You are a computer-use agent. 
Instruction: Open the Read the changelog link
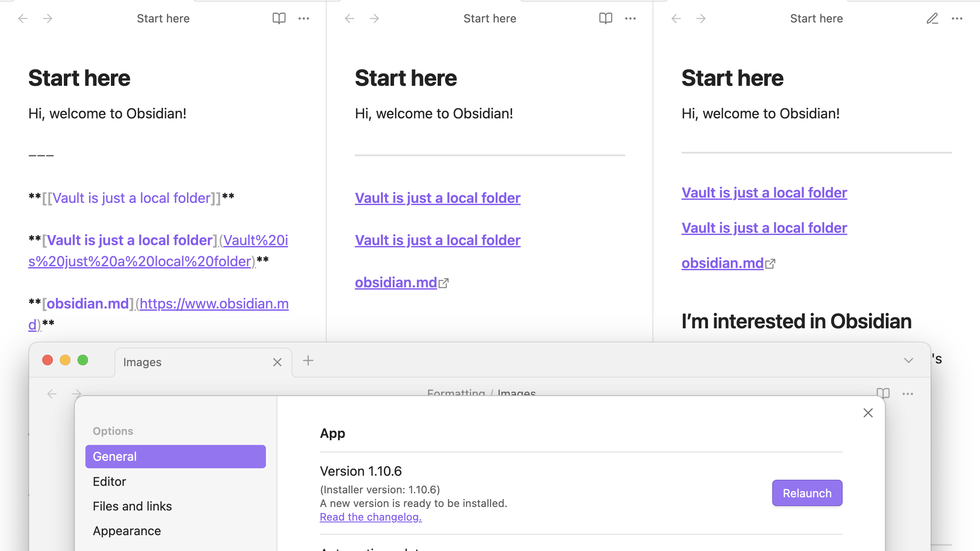(371, 517)
